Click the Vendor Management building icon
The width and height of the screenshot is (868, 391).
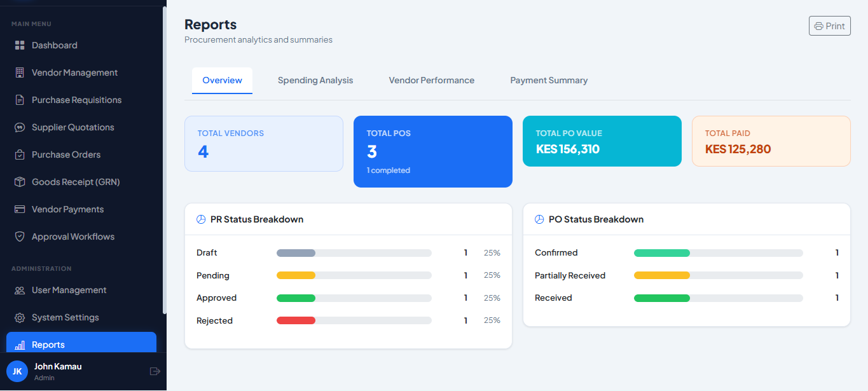coord(19,73)
